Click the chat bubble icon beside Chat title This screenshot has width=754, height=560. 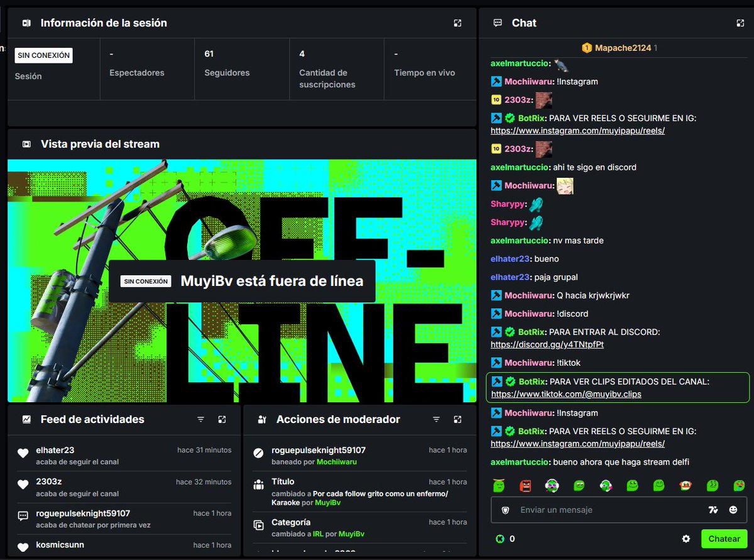tap(498, 23)
